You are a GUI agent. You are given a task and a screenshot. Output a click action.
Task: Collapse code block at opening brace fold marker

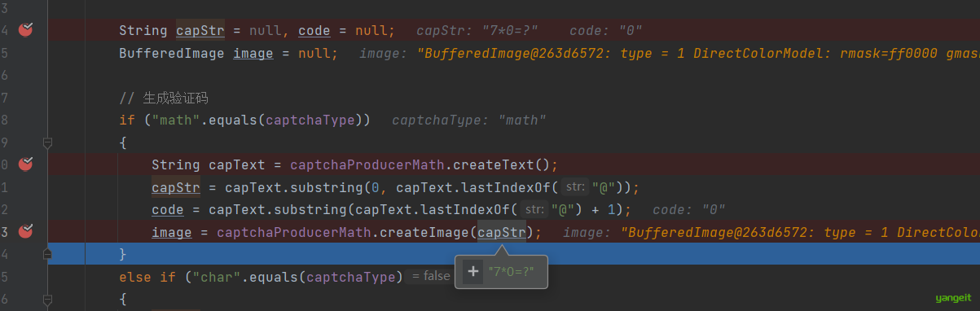pyautogui.click(x=47, y=142)
